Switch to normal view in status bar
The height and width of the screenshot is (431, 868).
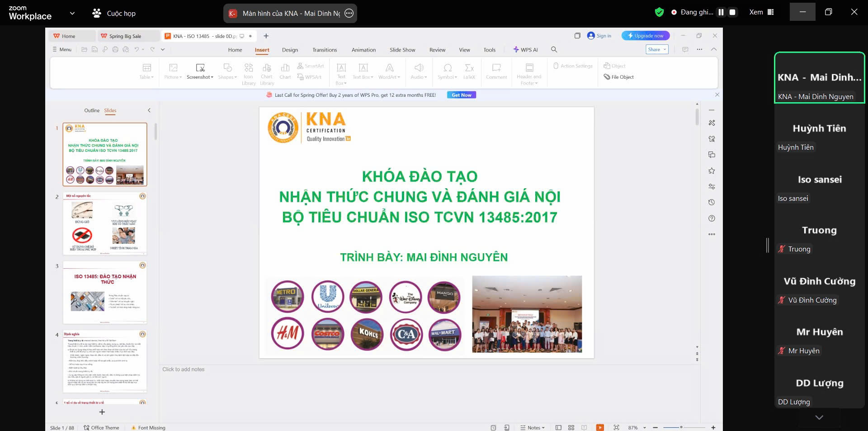[558, 427]
